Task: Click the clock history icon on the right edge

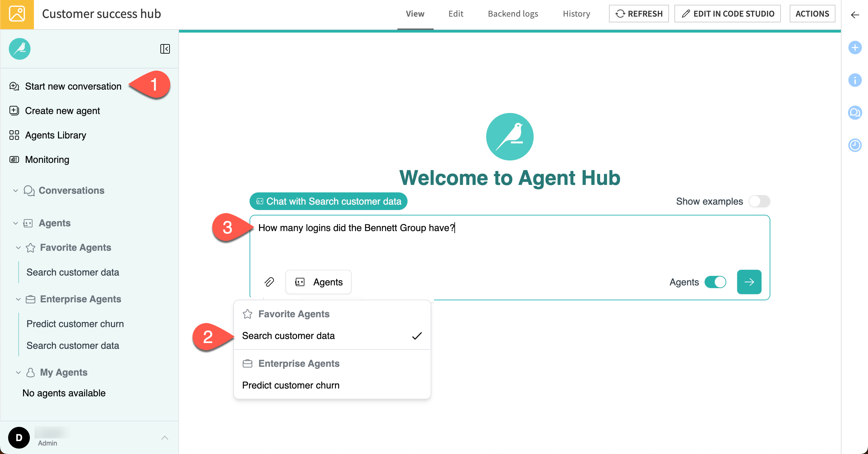Action: point(855,145)
